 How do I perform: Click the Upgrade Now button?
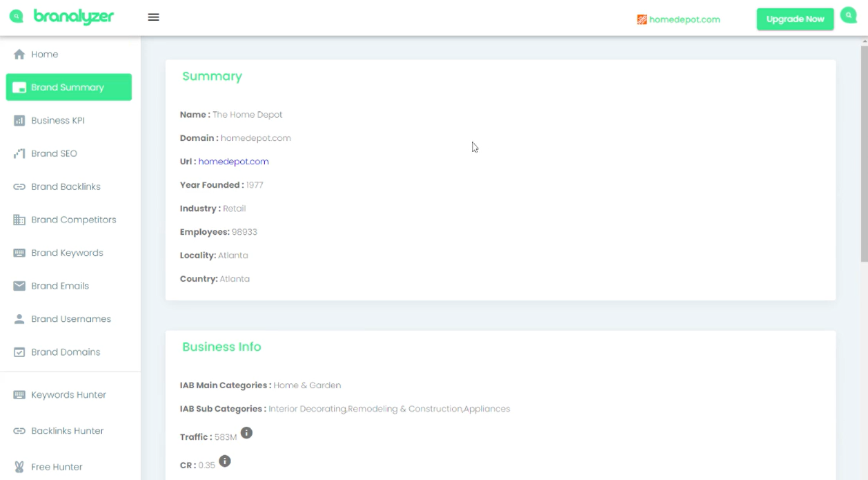tap(795, 19)
